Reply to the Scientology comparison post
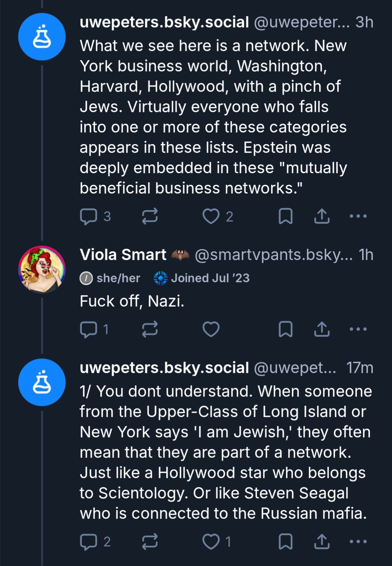The height and width of the screenshot is (566, 392). tap(89, 542)
